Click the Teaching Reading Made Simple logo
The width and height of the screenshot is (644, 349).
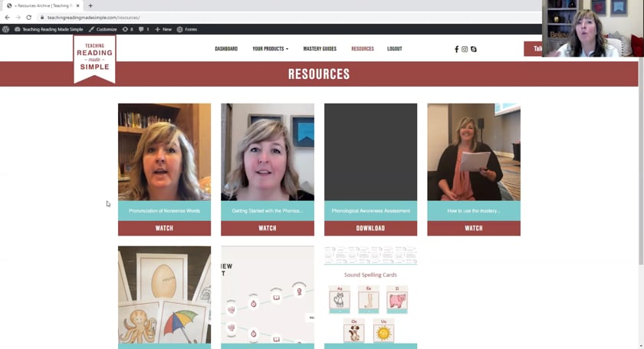(94, 59)
